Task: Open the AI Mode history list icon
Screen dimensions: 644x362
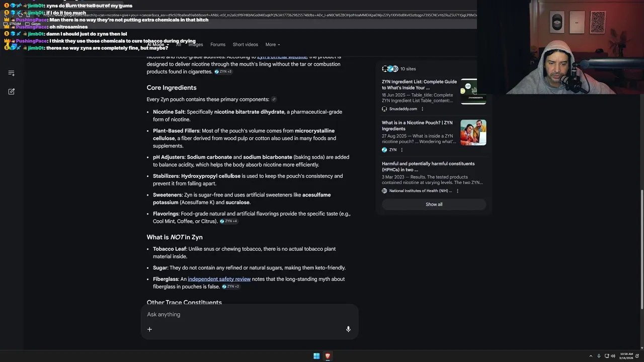Action: pos(12,73)
